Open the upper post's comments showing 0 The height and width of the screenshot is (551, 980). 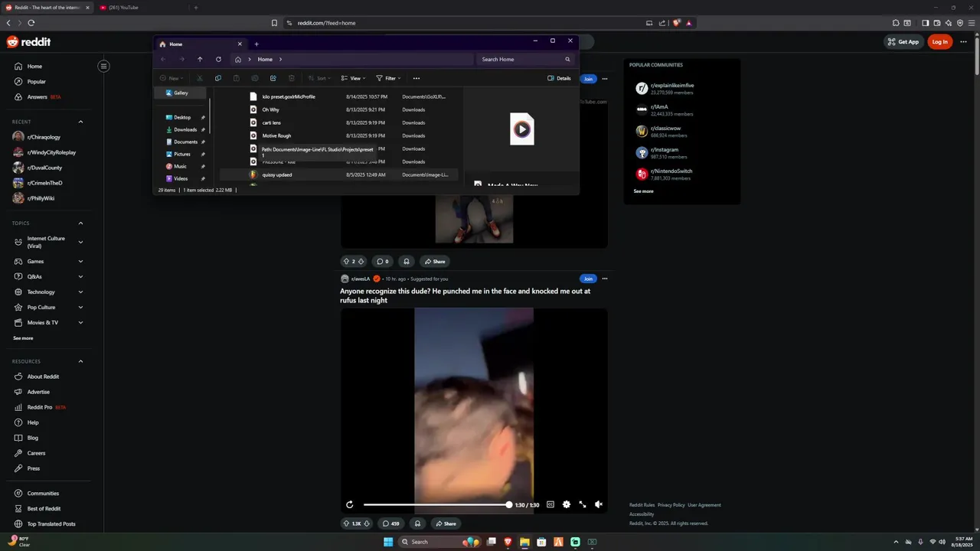click(382, 261)
